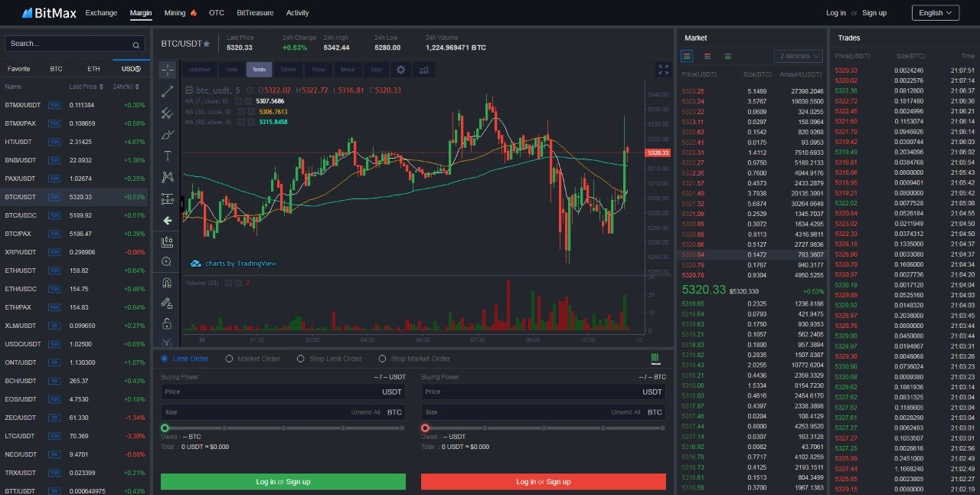Switch the chart to 1min interval
Viewport: 980px width, 495px height.
pos(231,70)
